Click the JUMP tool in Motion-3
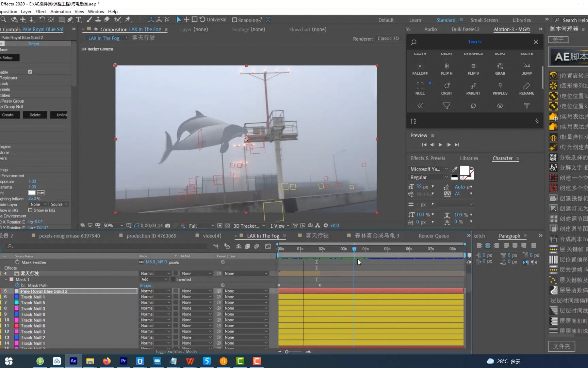588x368 pixels. (527, 69)
